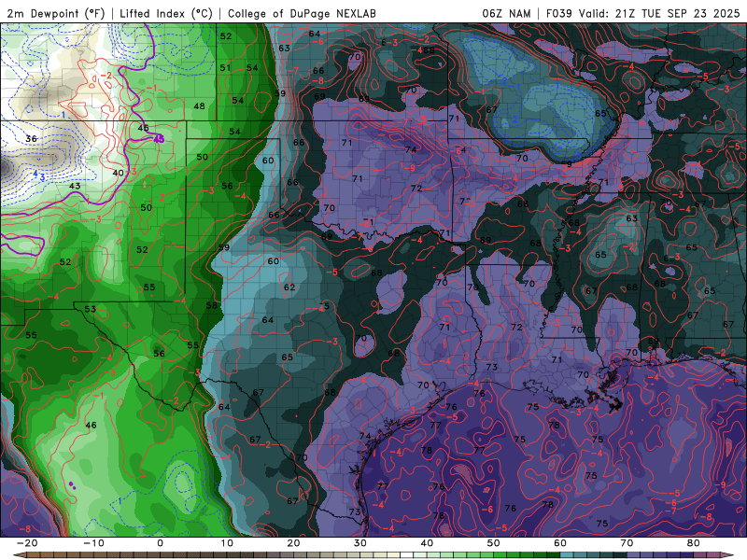The width and height of the screenshot is (747, 560).
Task: Click the dewpoint value 36 on map
Action: click(x=31, y=138)
